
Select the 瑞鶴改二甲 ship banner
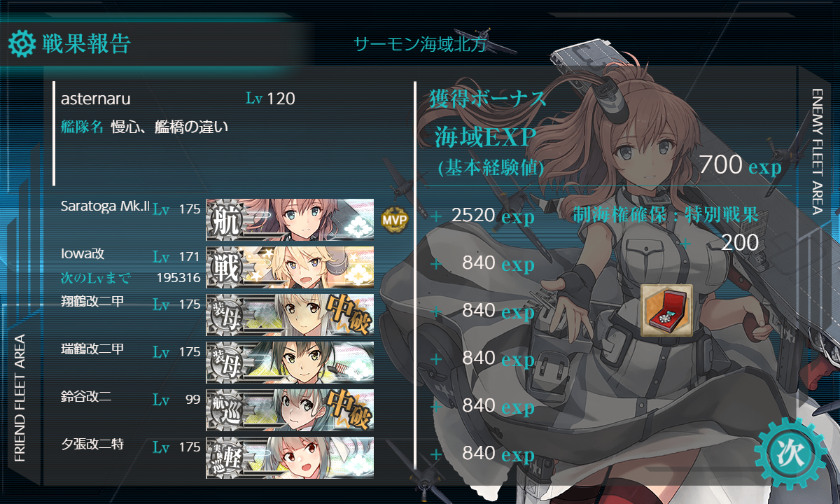(290, 363)
